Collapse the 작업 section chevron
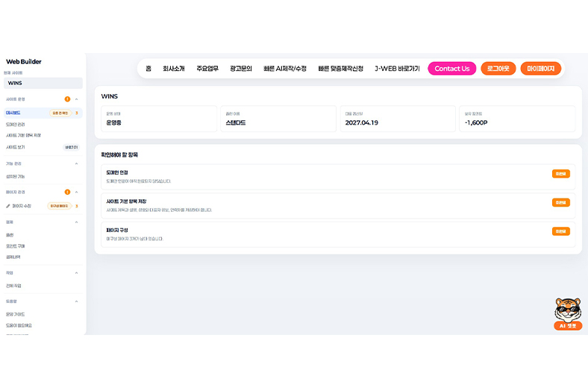 pos(76,272)
